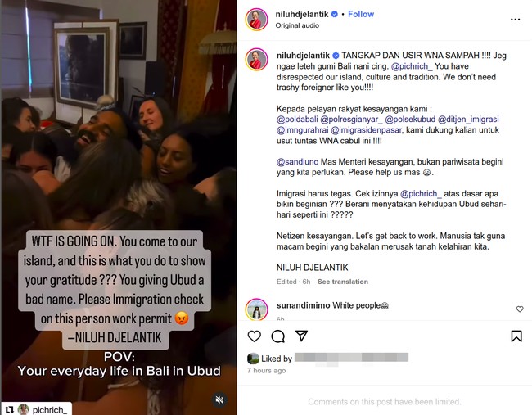Share the post using the paper plane icon
The height and width of the screenshot is (415, 532).
point(301,336)
